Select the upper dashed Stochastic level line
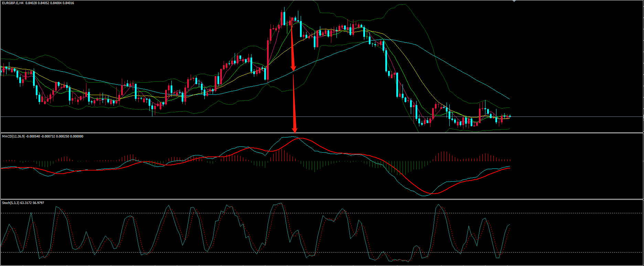The height and width of the screenshot is (266, 644). (568, 213)
